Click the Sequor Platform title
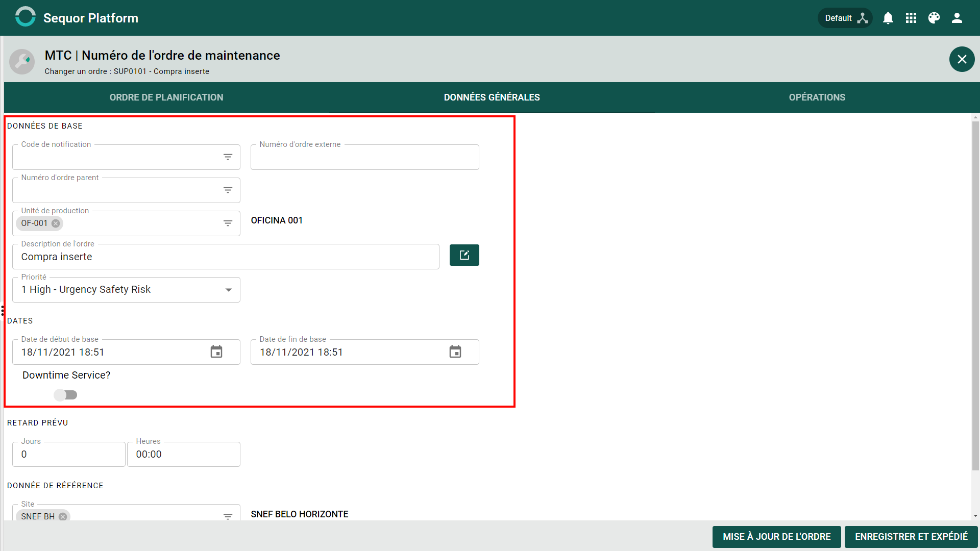This screenshot has width=980, height=551. pyautogui.click(x=91, y=18)
